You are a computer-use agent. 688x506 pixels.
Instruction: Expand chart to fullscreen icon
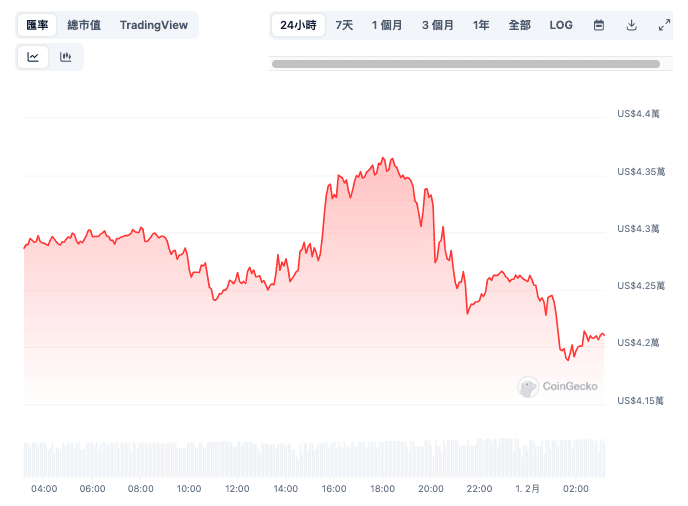[x=664, y=25]
